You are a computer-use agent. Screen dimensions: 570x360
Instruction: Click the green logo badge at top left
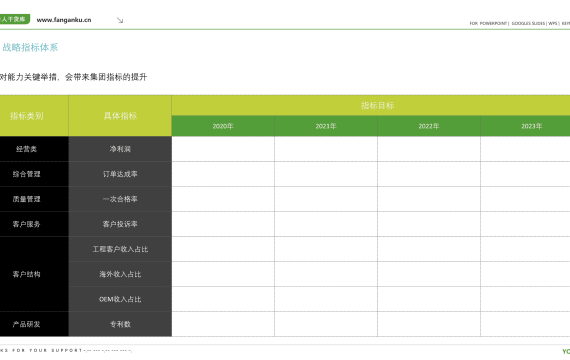pyautogui.click(x=15, y=19)
